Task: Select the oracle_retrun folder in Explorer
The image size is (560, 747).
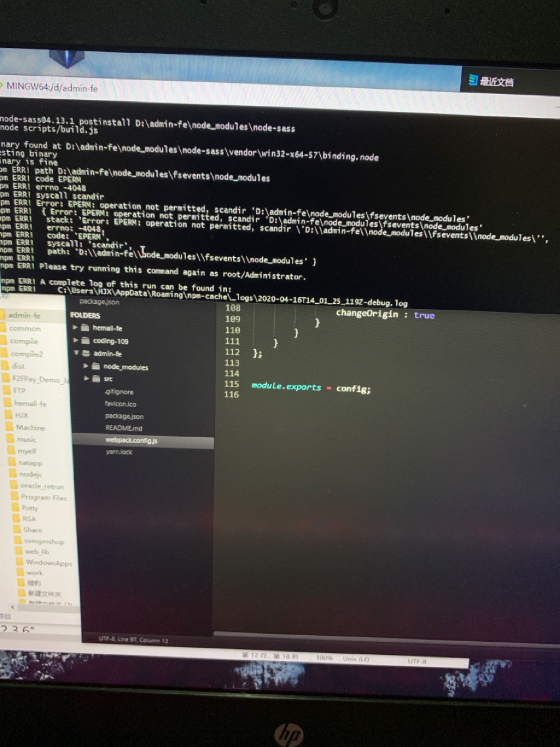Action: click(x=42, y=486)
